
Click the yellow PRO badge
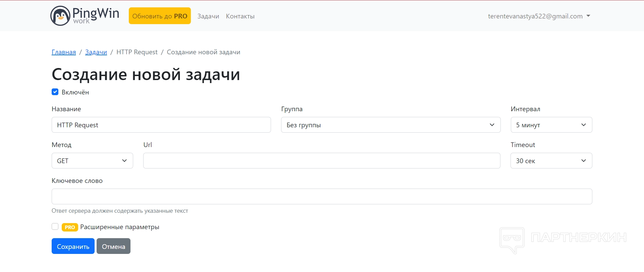click(x=70, y=227)
